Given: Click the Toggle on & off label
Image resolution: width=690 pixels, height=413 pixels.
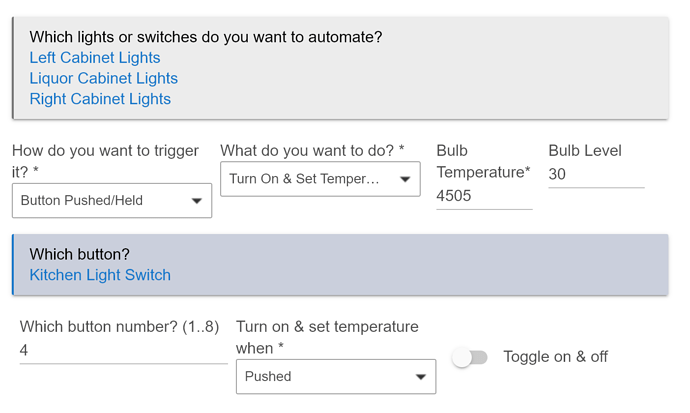Looking at the screenshot, I should click(x=555, y=357).
